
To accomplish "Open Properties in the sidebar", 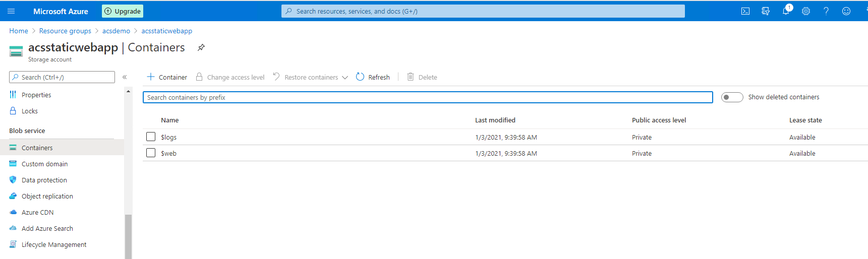I will [36, 95].
